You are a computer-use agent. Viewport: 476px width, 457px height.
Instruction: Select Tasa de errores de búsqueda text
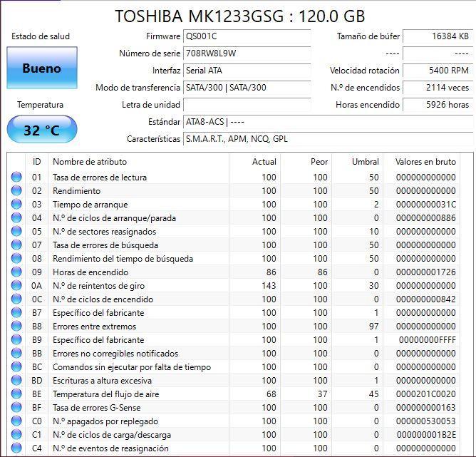click(x=105, y=245)
